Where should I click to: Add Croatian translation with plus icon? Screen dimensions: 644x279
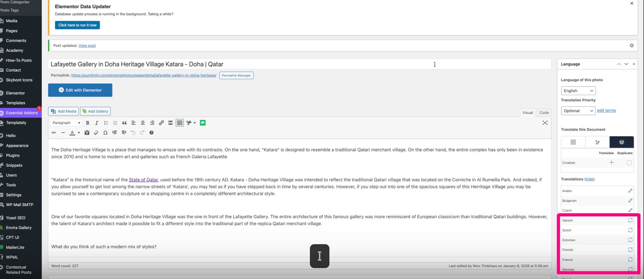pyautogui.click(x=611, y=163)
